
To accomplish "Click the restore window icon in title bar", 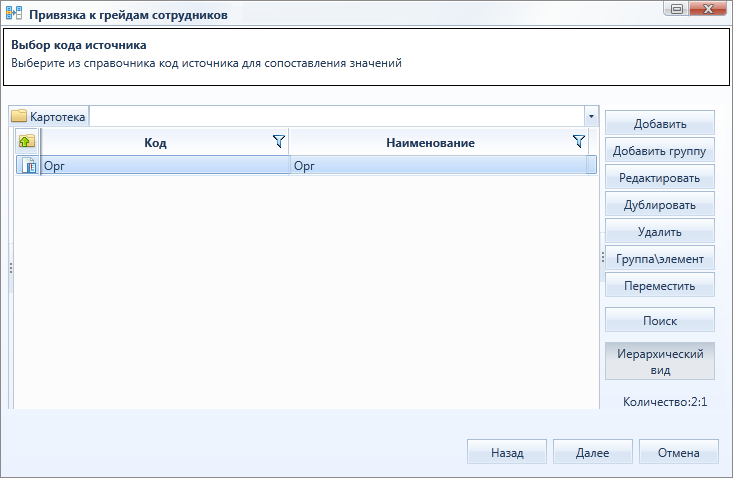I will (676, 9).
